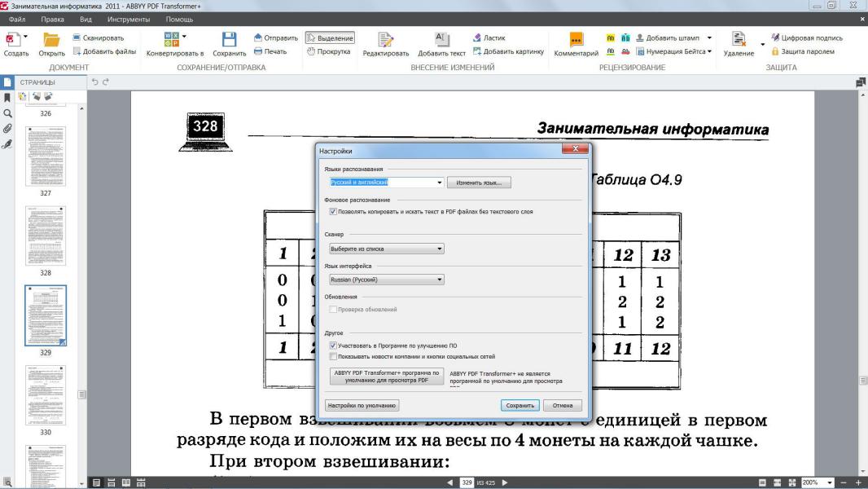Viewport: 868px width, 489px height.
Task: Open the 200% zoom level dropdown
Action: (x=829, y=483)
